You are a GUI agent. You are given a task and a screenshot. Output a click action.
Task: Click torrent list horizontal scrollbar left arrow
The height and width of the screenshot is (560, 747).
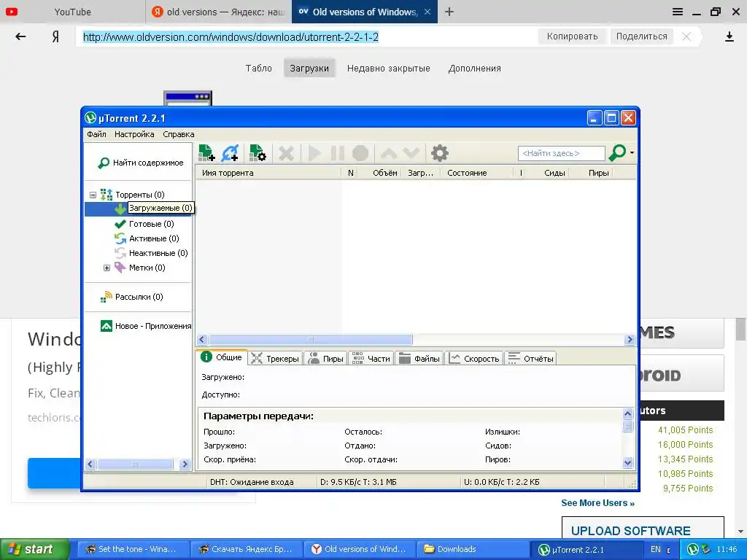[202, 340]
